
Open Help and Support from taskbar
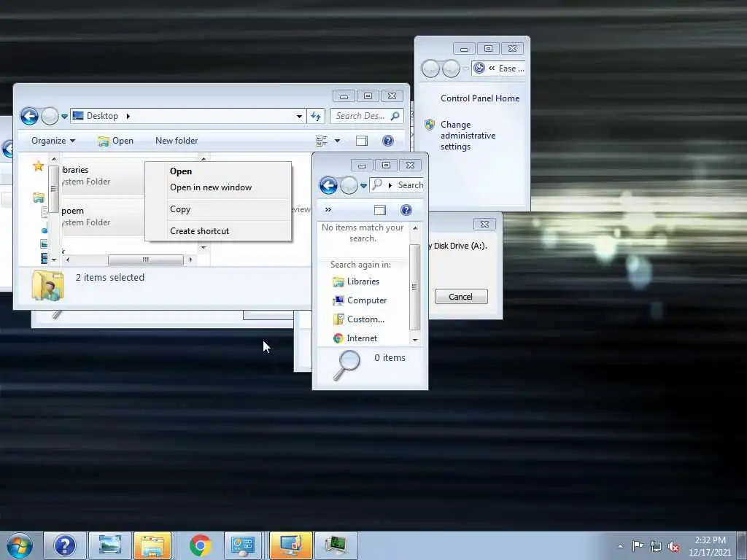point(65,545)
